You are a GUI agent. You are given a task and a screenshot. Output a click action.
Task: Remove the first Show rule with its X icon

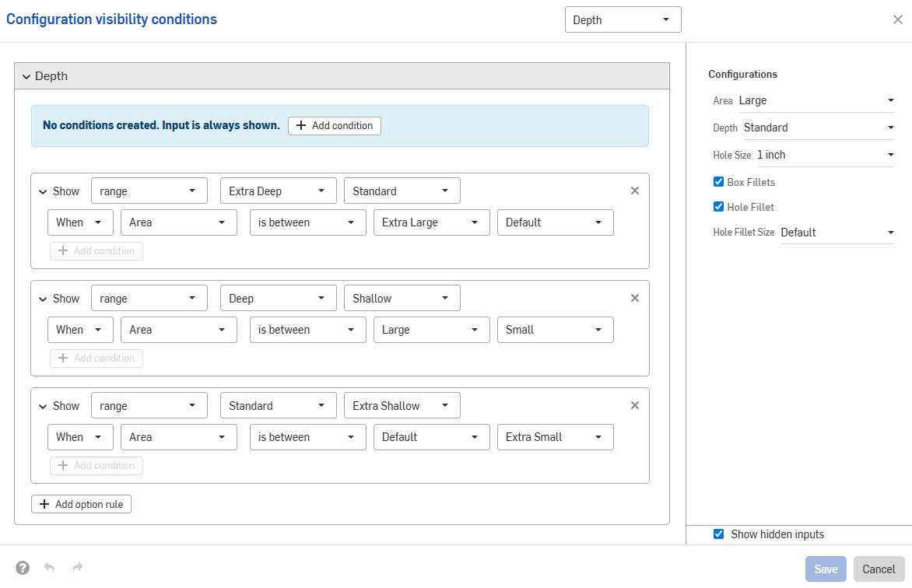[634, 190]
